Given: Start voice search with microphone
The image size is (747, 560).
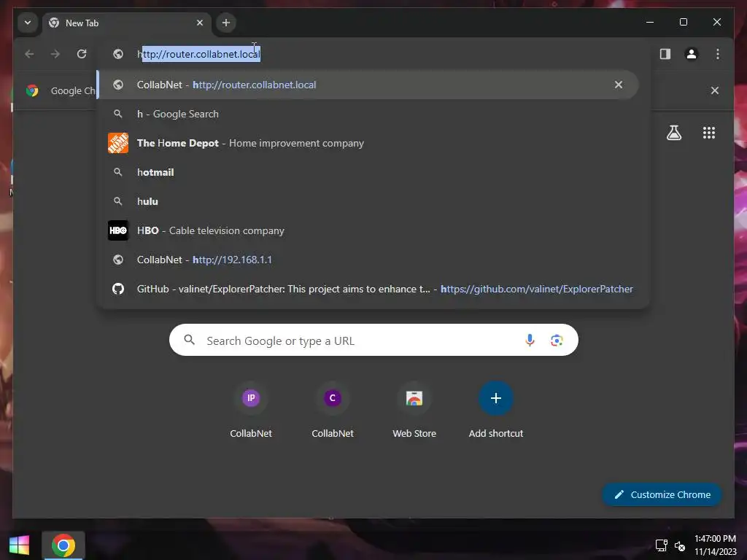Looking at the screenshot, I should click(530, 340).
